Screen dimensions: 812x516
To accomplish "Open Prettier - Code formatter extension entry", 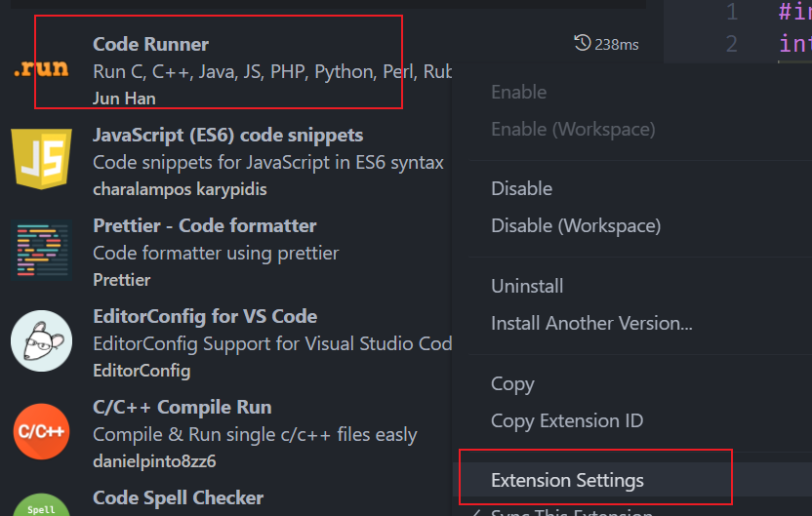I will tap(204, 225).
